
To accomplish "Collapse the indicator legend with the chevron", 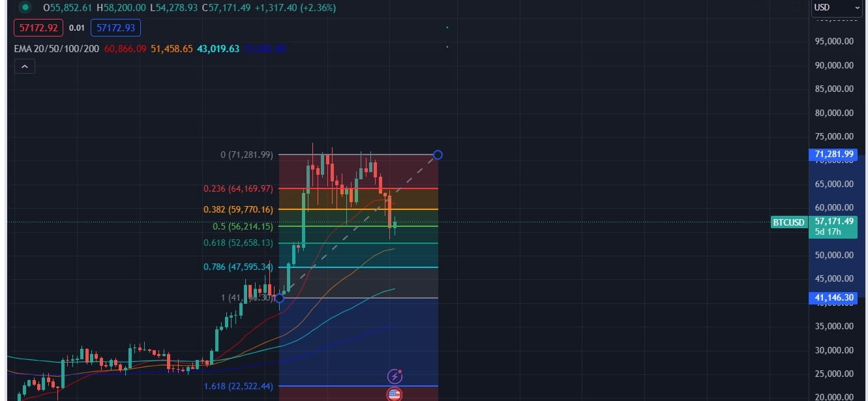I will [x=24, y=67].
